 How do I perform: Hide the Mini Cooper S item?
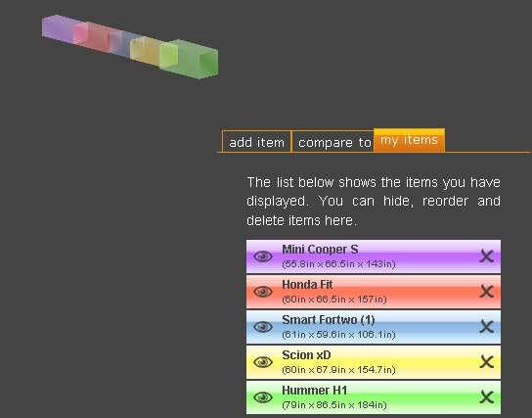[x=263, y=256]
